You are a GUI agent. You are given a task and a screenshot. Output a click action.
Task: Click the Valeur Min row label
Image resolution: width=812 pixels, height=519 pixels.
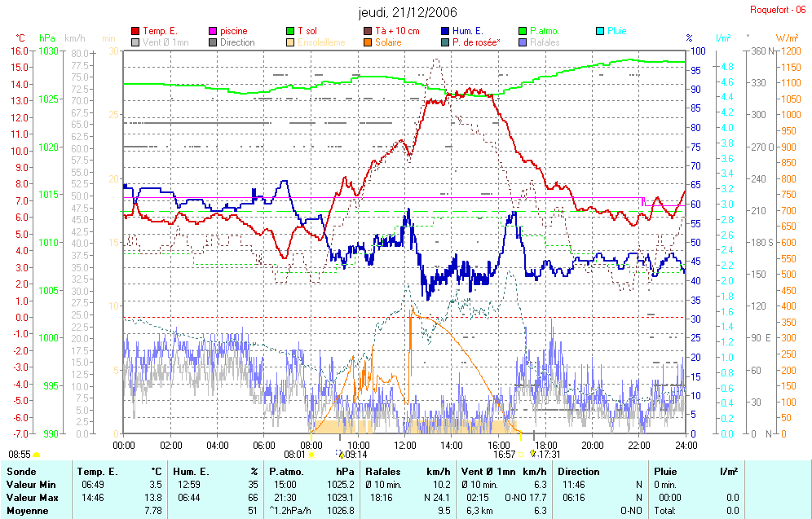[x=31, y=485]
